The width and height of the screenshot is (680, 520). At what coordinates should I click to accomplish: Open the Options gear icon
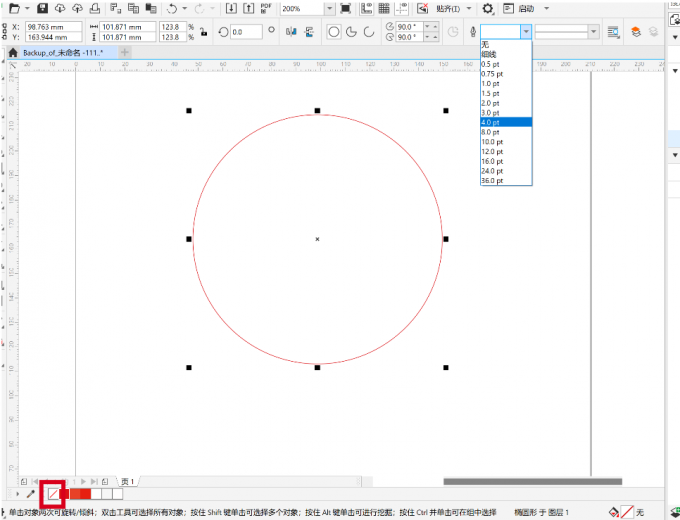488,8
